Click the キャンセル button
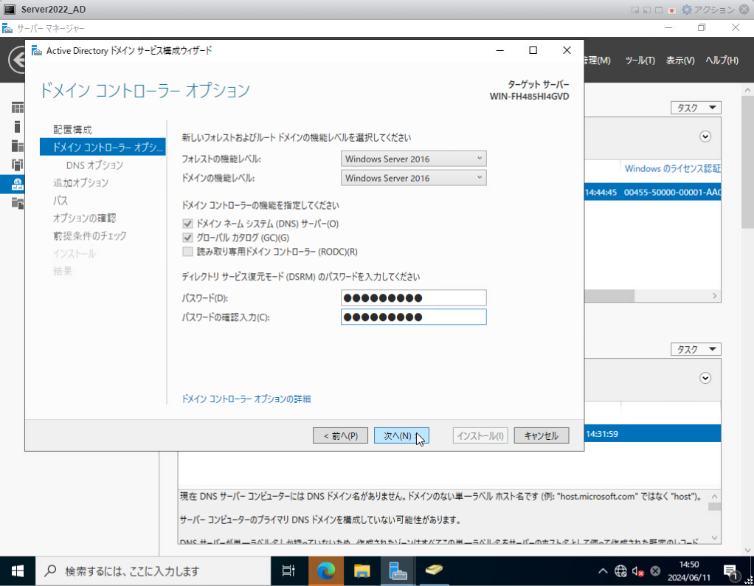Screen dimensions: 754x586 coord(541,436)
